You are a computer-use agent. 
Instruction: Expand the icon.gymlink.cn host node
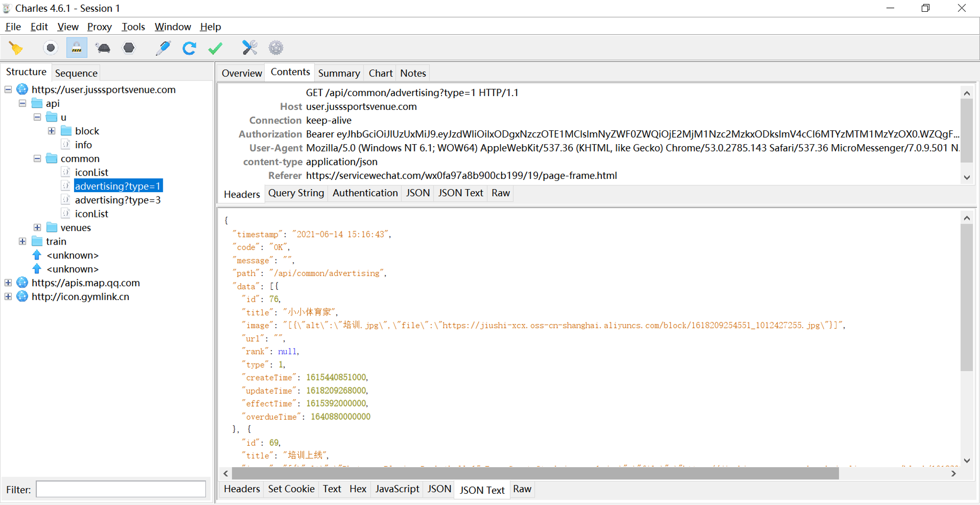point(8,297)
